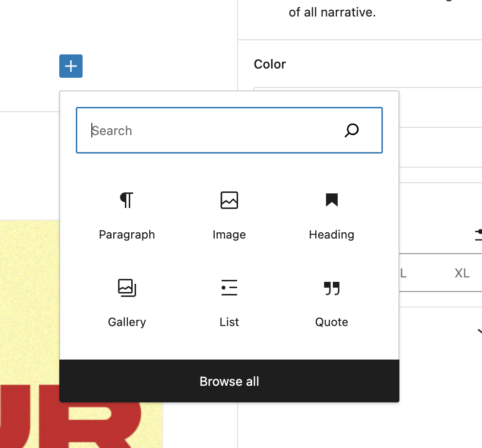Click the blue plus block inserter button

(x=71, y=66)
